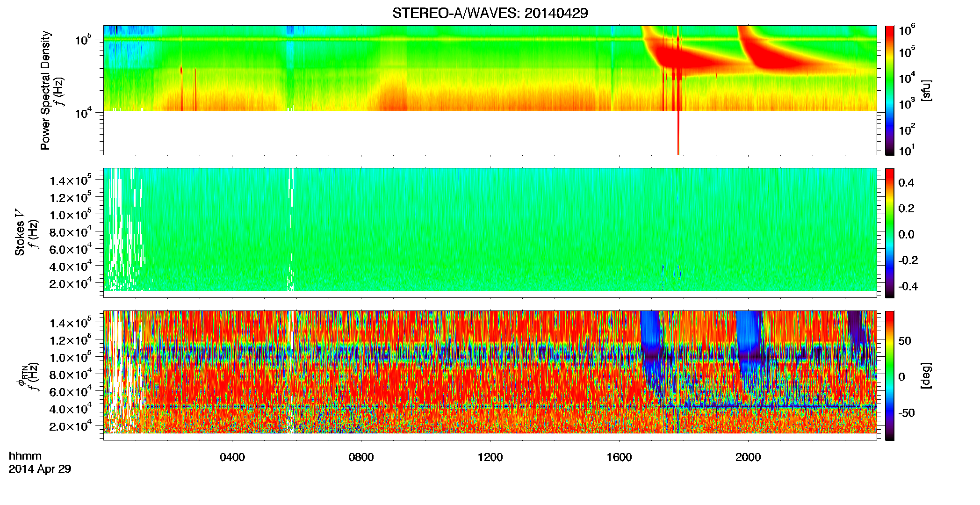Screen dimensions: 980x505
Task: Click the 2000 time tick label
Action: 748,457
